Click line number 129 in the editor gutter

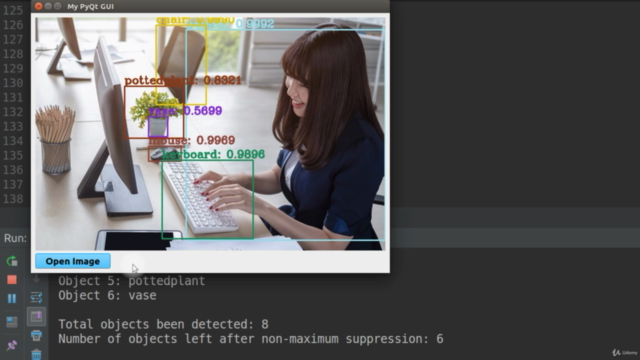click(13, 68)
